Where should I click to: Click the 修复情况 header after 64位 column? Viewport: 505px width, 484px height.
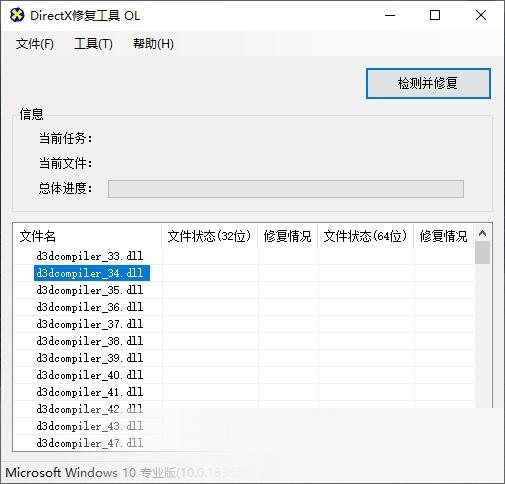444,236
